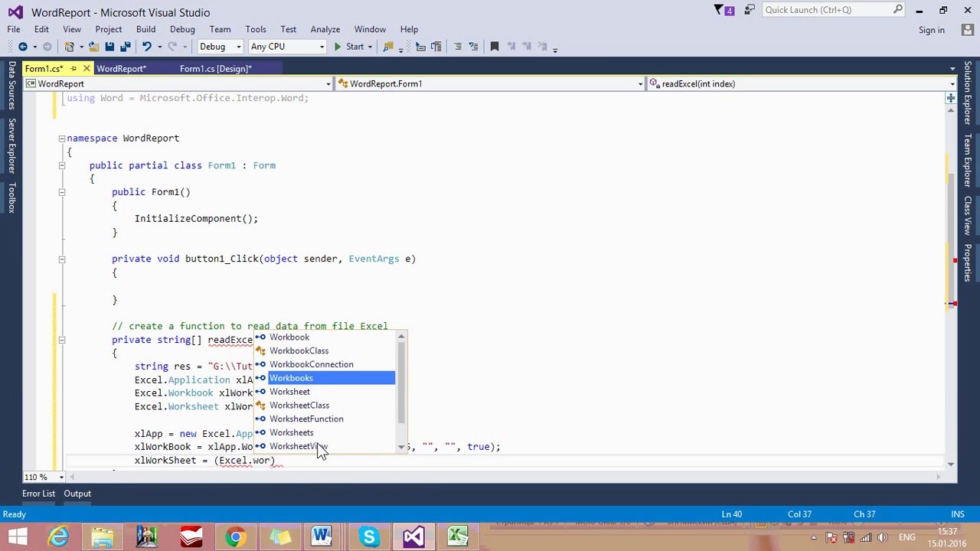Toggle a bookmark on the current line
The height and width of the screenshot is (551, 980).
pyautogui.click(x=495, y=47)
